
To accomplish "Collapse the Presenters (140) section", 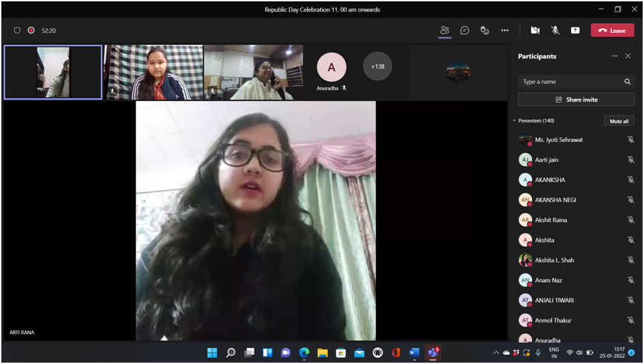I will click(x=514, y=121).
